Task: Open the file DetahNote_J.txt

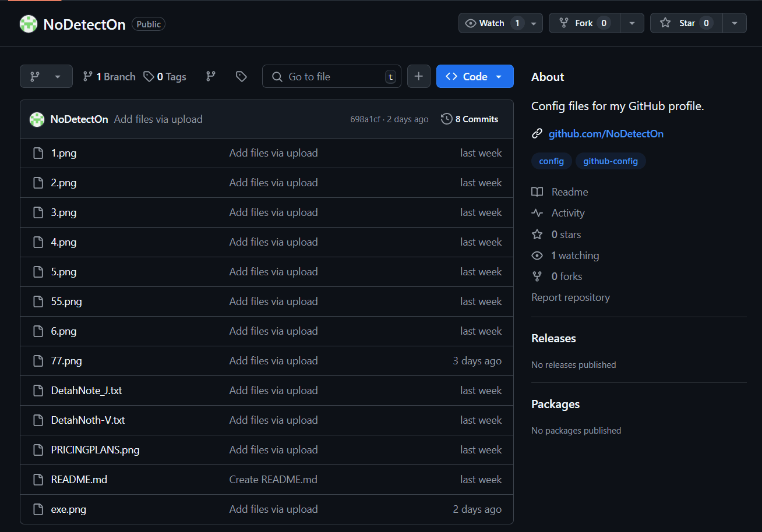Action: pos(86,391)
